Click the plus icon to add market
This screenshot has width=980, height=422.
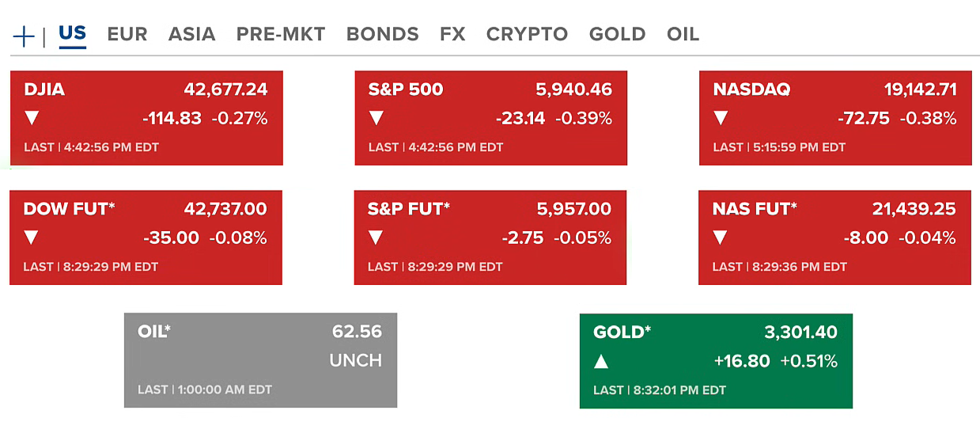pyautogui.click(x=25, y=36)
